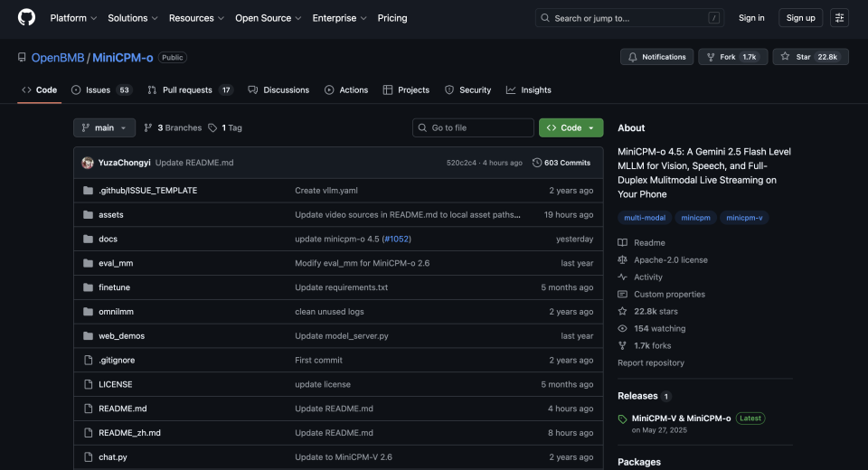
Task: Click the repository icon beside OpenBMB
Action: (x=22, y=58)
